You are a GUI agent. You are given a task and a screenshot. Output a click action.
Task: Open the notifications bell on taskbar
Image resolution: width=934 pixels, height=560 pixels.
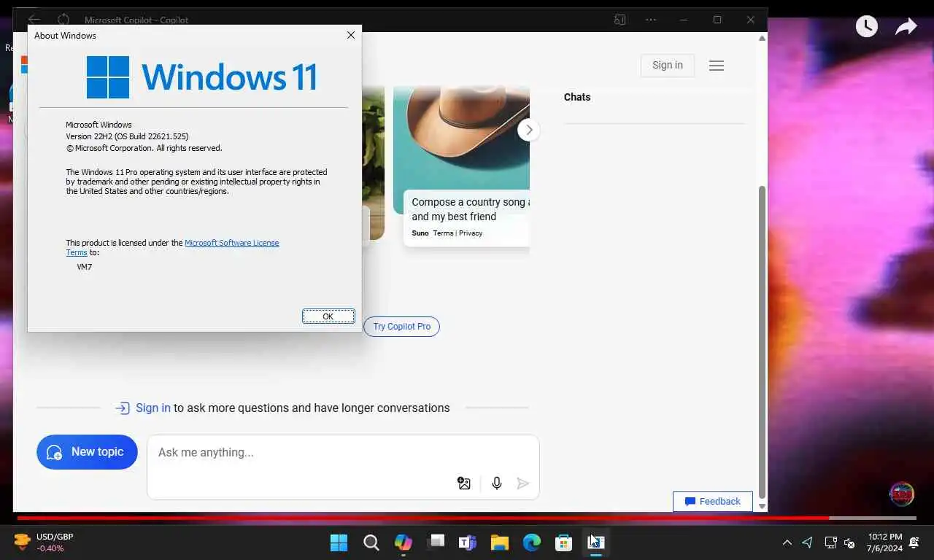pyautogui.click(x=914, y=542)
